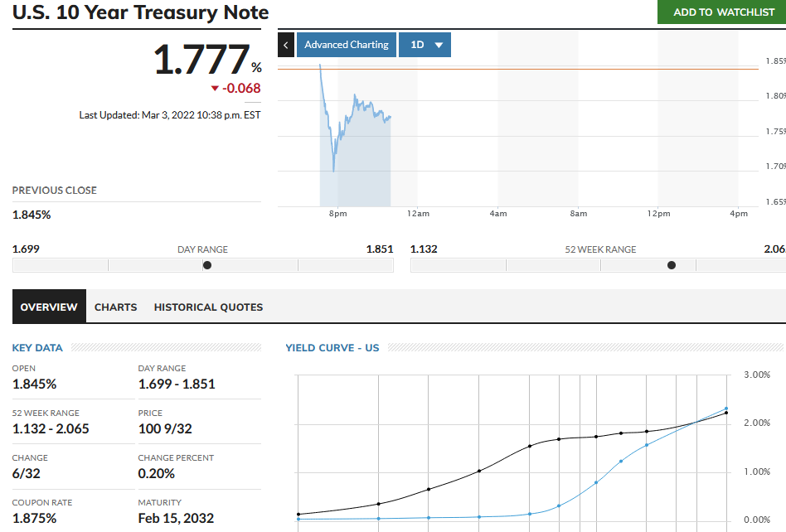This screenshot has width=786, height=532.
Task: Click the Day Range bar marker dot
Action: [207, 265]
